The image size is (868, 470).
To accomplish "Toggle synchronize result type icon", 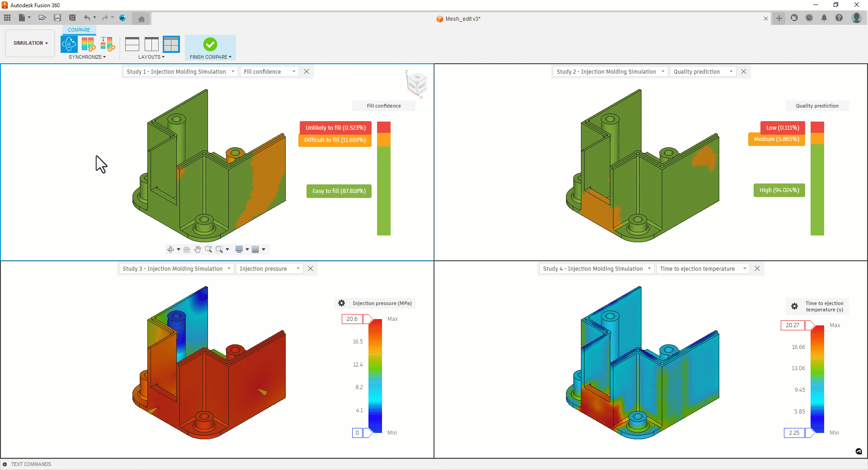I will tap(88, 44).
